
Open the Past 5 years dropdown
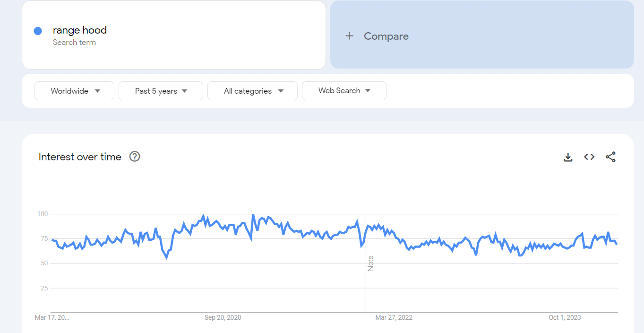[161, 91]
